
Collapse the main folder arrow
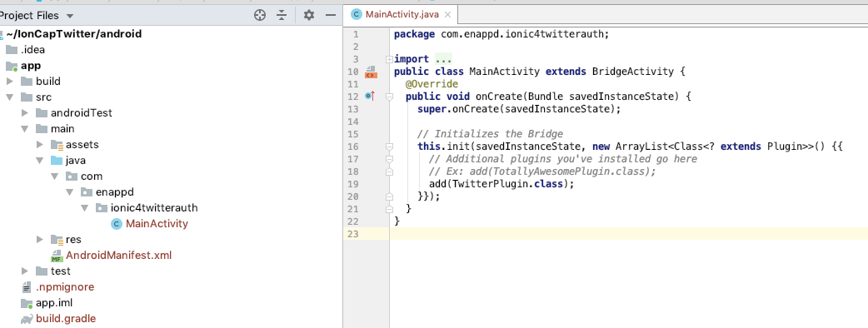[25, 129]
